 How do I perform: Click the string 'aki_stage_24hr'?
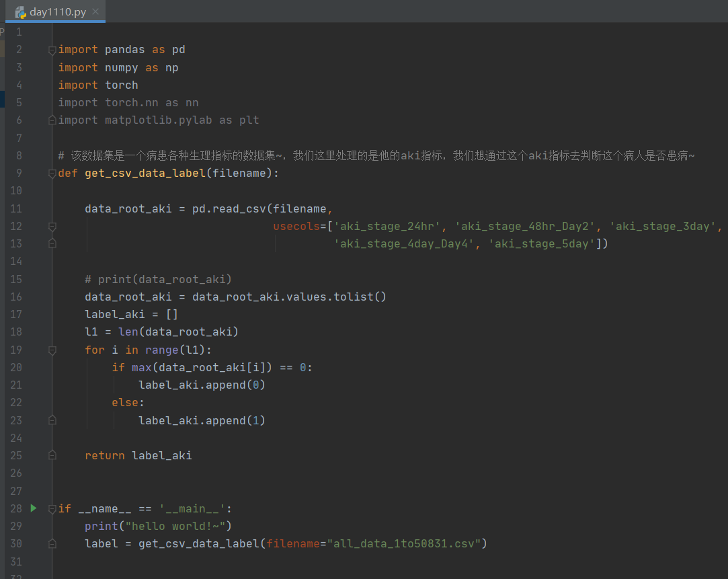[x=387, y=227]
